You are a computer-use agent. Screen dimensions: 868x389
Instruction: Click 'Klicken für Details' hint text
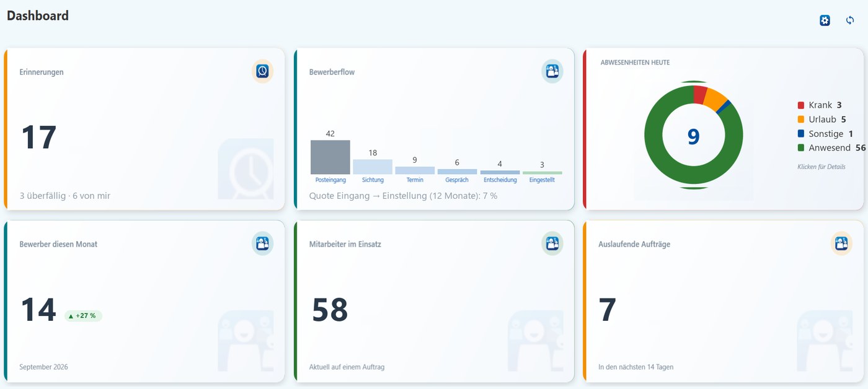(x=821, y=167)
